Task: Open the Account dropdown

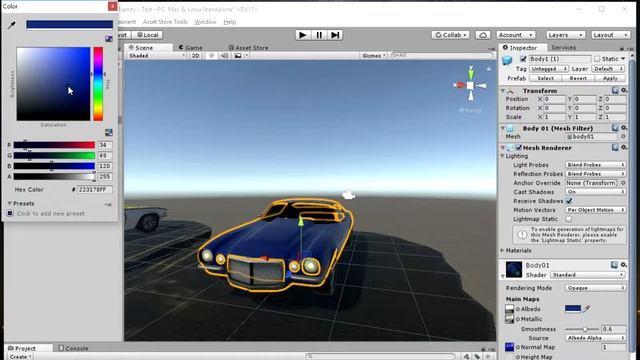Action: tap(516, 35)
